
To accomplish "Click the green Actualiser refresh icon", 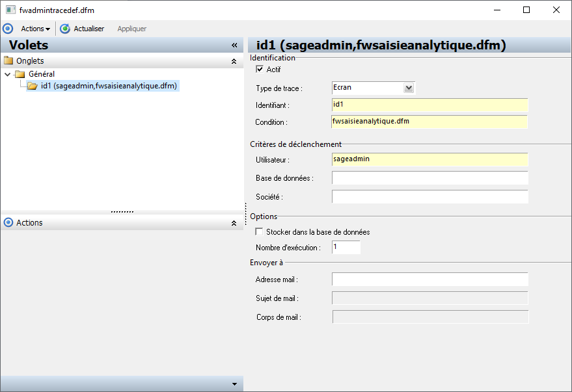I will point(65,29).
